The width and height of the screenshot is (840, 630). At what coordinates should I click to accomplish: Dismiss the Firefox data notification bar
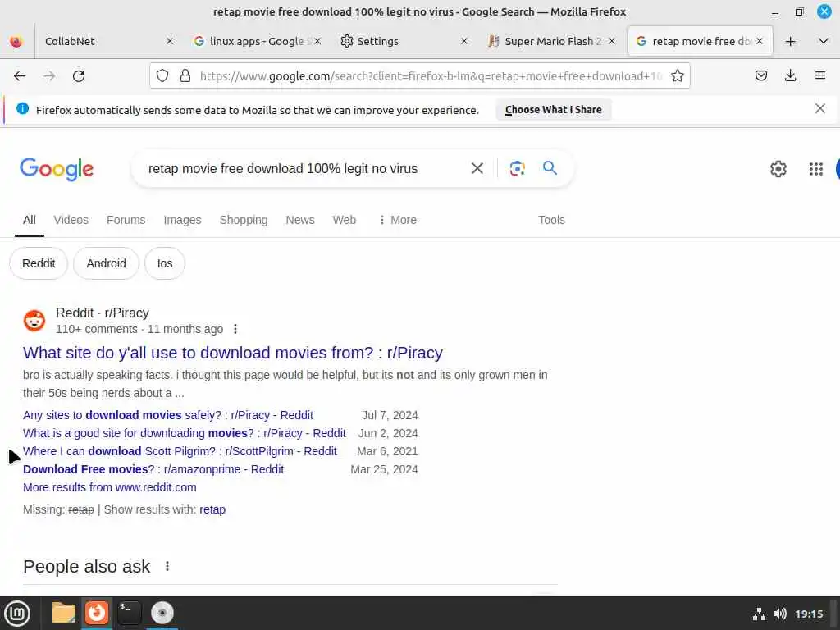click(x=819, y=109)
